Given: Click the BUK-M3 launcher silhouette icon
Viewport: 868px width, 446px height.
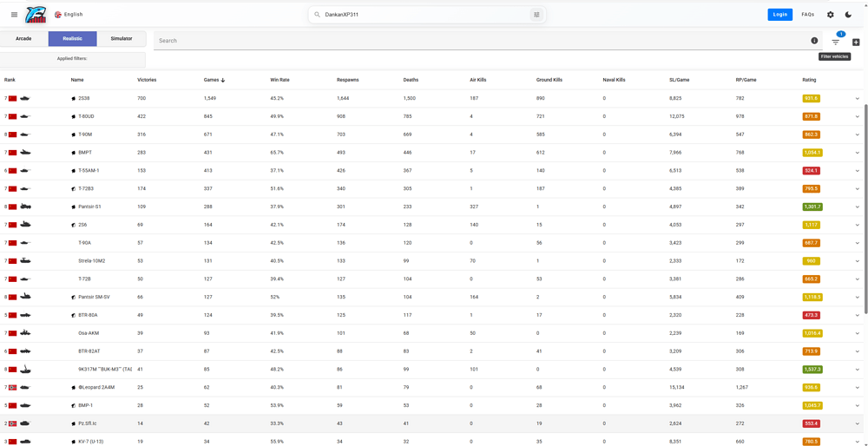Looking at the screenshot, I should pyautogui.click(x=25, y=369).
